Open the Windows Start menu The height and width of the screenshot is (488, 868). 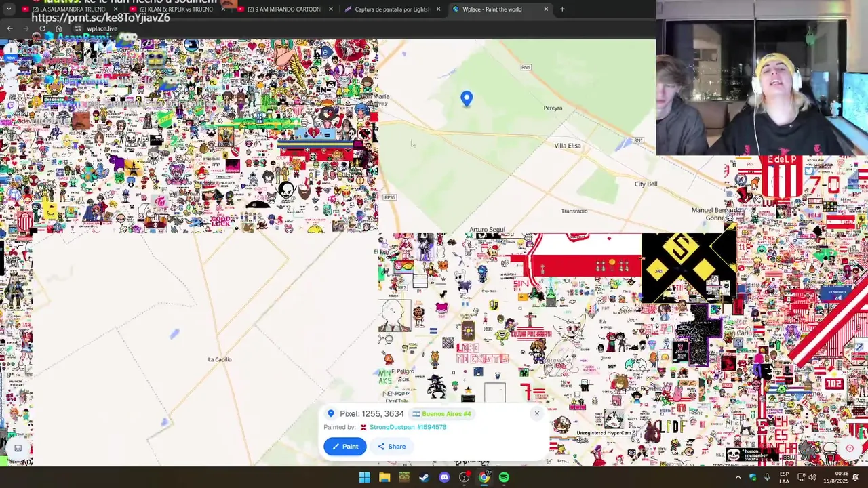click(364, 477)
